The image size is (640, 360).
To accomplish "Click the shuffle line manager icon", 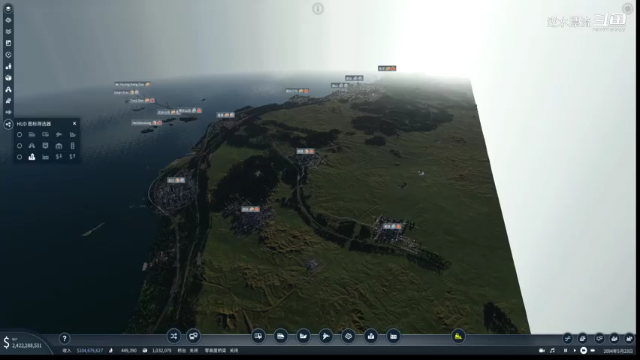I will click(x=173, y=336).
